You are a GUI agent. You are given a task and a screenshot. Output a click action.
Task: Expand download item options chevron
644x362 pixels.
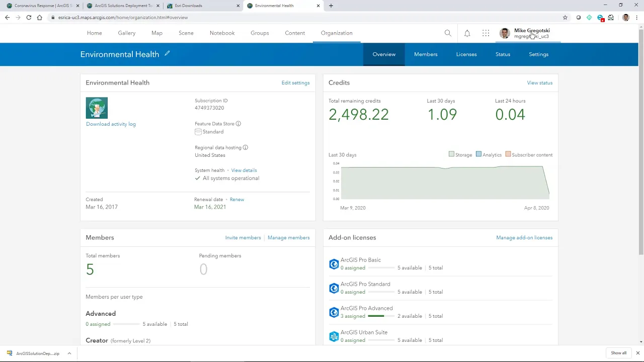click(x=69, y=353)
